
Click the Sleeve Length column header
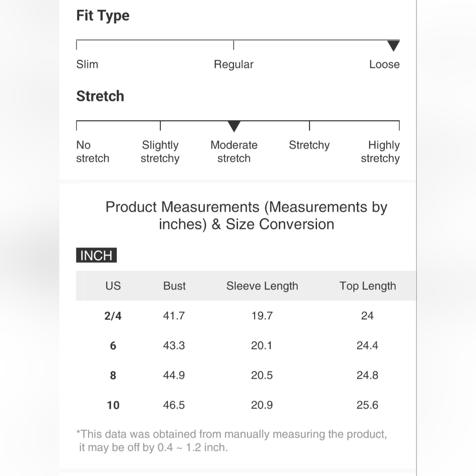262,286
